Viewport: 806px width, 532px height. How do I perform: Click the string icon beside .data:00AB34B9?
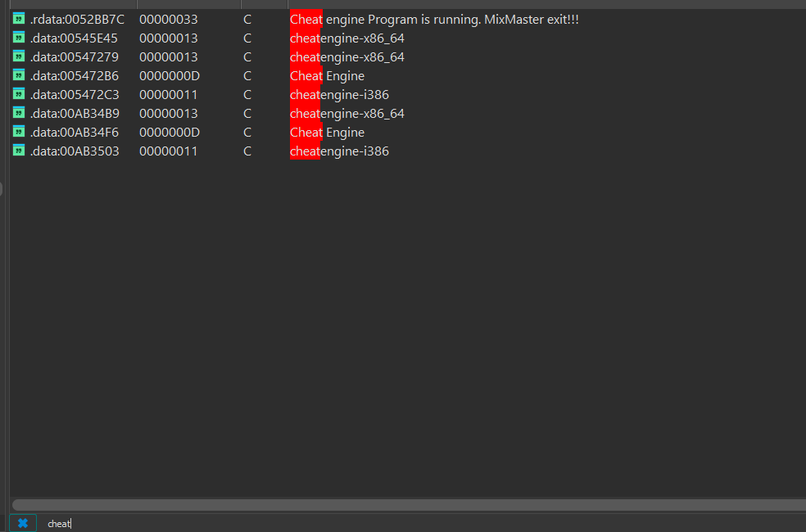[x=18, y=113]
